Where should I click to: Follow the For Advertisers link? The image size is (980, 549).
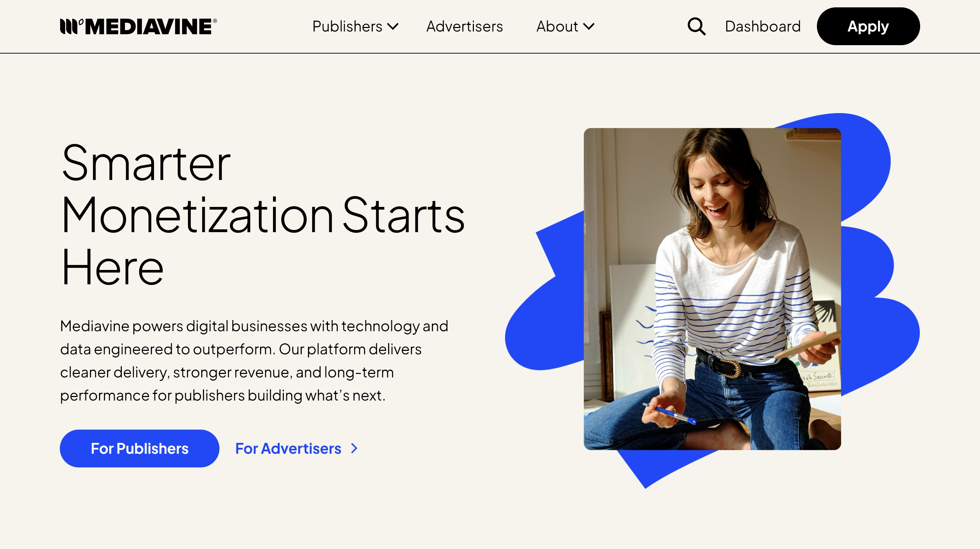point(288,449)
